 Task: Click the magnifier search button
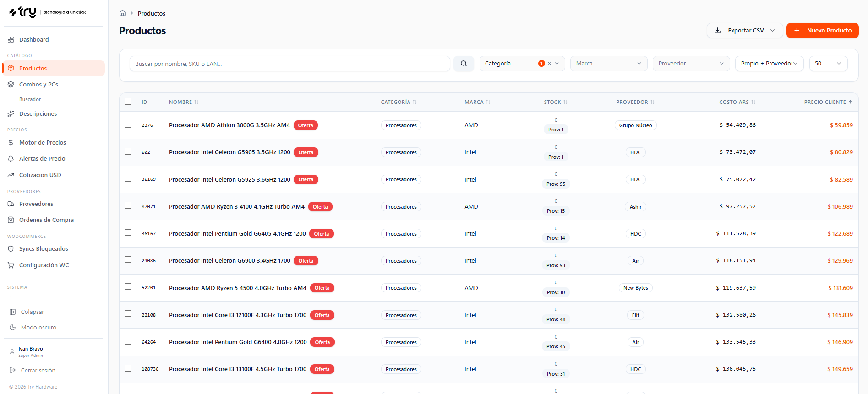(x=464, y=64)
